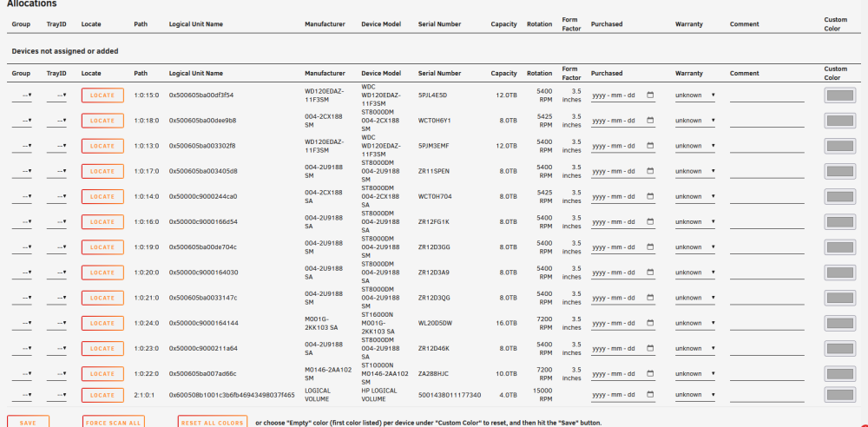The image size is (868, 427).
Task: Click LOCATE for drive 1:0:15:0
Action: (x=102, y=95)
